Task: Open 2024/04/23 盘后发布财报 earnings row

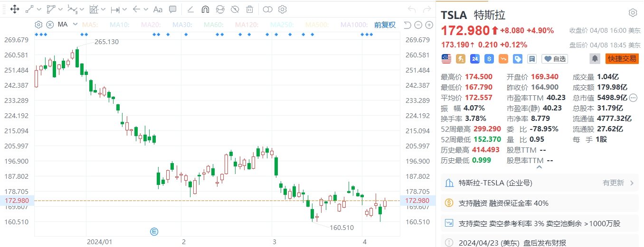Action: tap(540, 241)
